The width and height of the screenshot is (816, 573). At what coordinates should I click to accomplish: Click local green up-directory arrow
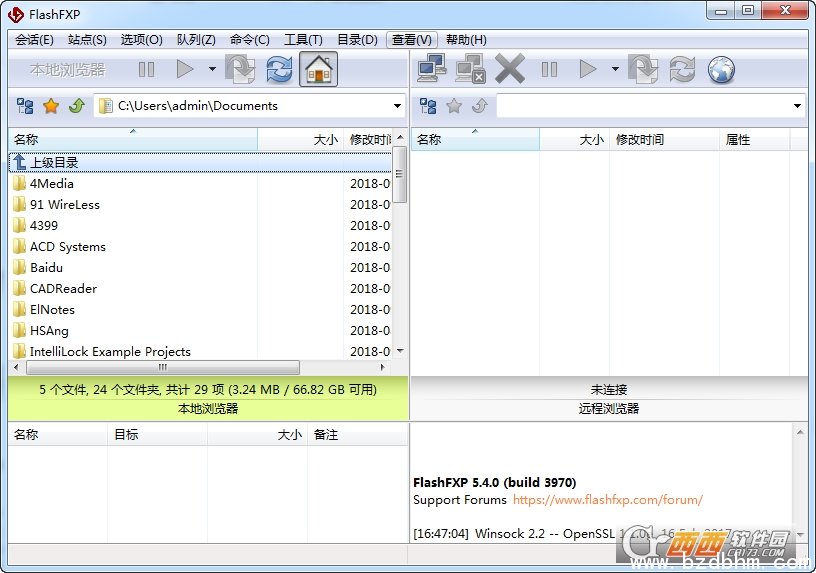click(76, 106)
